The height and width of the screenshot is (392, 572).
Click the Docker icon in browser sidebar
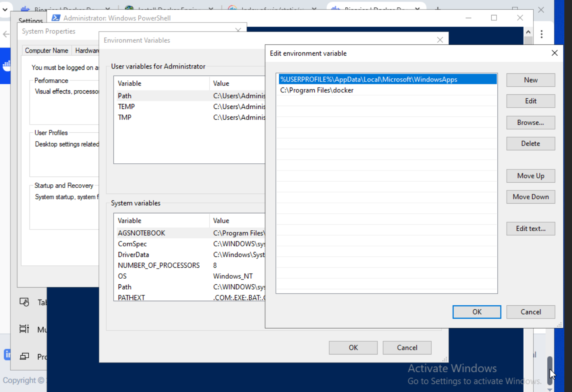click(x=6, y=65)
